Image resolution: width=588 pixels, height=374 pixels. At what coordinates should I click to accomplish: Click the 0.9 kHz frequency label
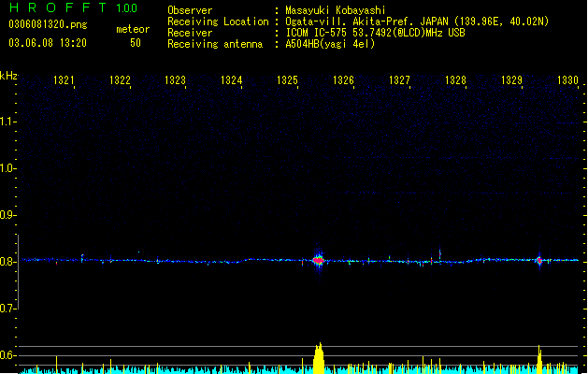[x=7, y=215]
